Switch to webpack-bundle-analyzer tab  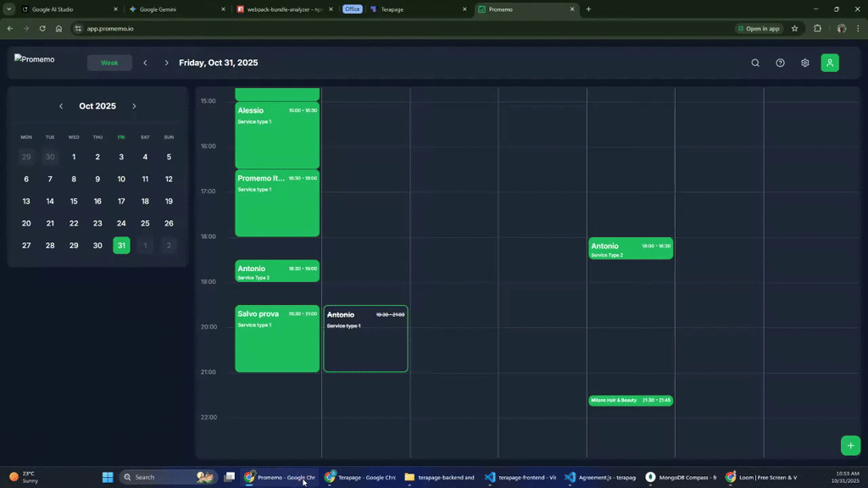click(x=285, y=9)
